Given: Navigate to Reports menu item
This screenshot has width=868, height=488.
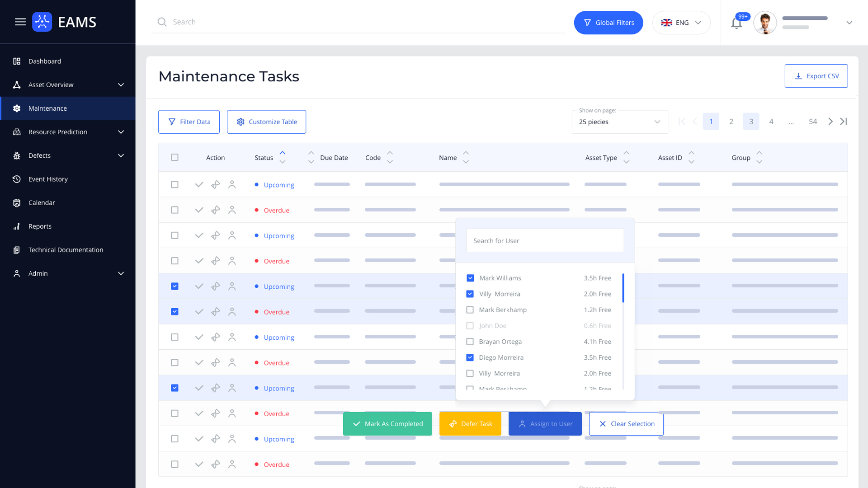Looking at the screenshot, I should [x=40, y=226].
